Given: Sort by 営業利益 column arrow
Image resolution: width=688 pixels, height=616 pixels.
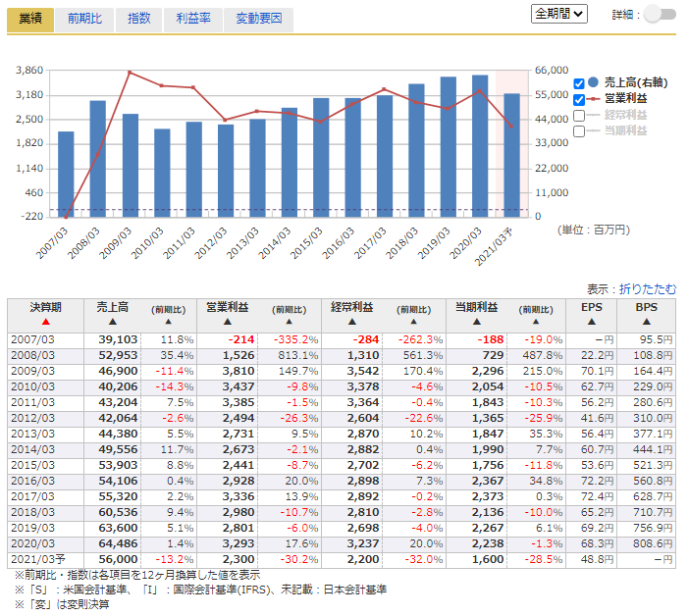Looking at the screenshot, I should click(x=227, y=321).
